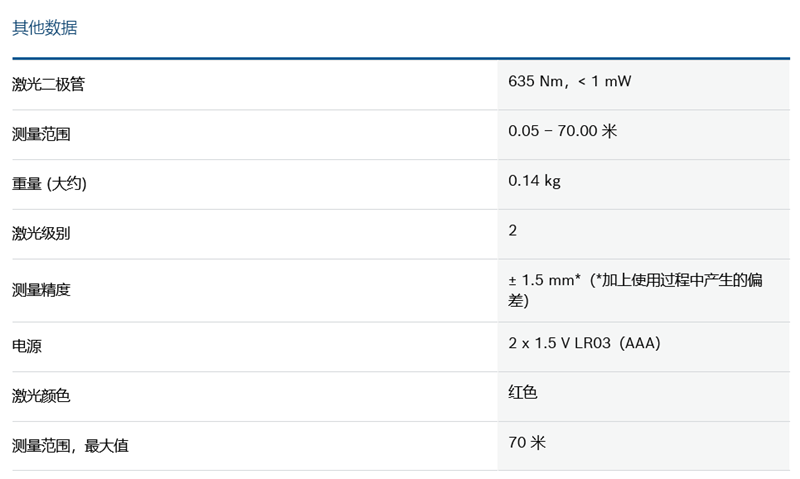Image resolution: width=800 pixels, height=479 pixels.
Task: Click the (AAA) battery type text
Action: point(640,343)
